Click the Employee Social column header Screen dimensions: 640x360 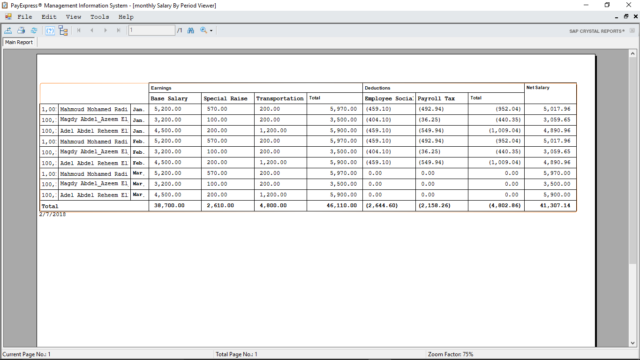pos(389,98)
